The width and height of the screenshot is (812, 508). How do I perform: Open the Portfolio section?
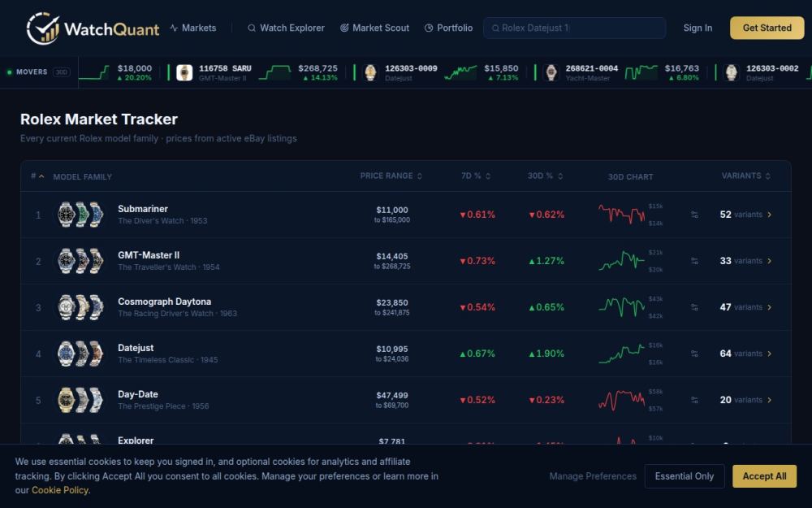tap(448, 28)
